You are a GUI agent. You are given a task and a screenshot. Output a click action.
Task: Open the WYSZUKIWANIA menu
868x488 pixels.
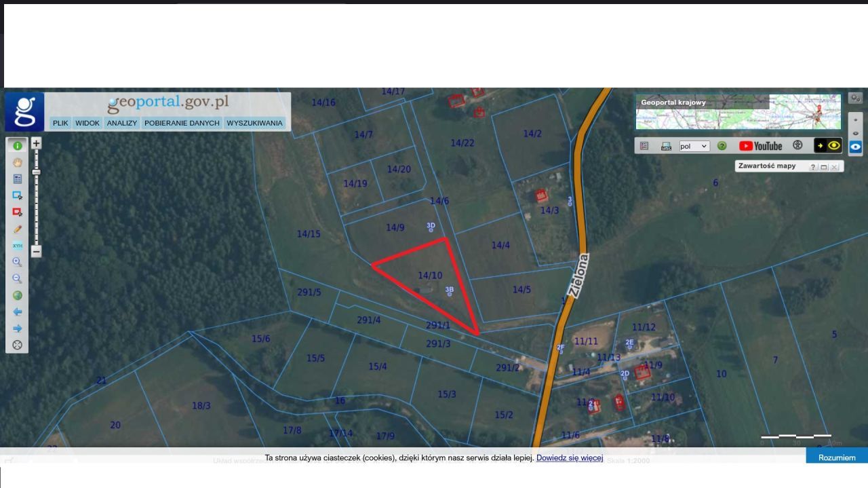[255, 124]
